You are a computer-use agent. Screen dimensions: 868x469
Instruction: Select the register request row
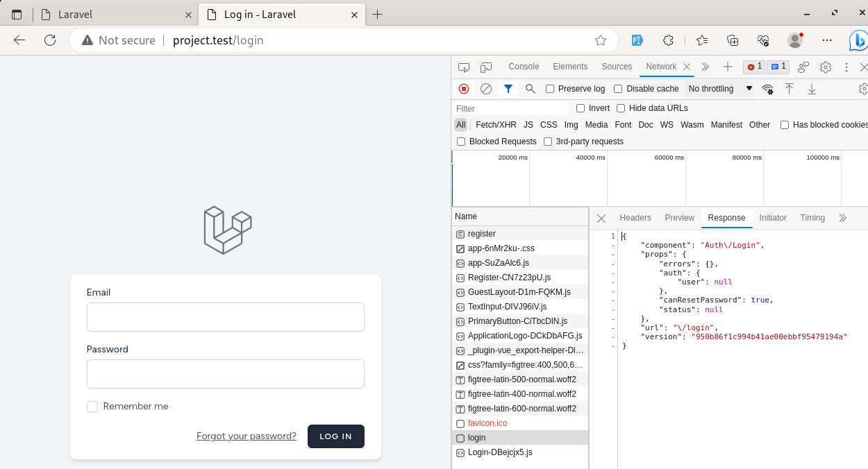tap(520, 234)
